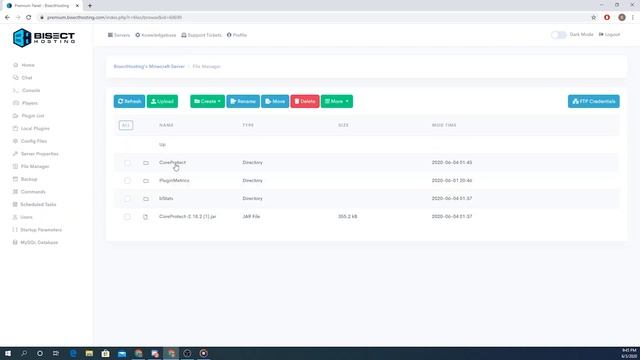Viewport: 640px width, 360px height.
Task: Open File Explorer from the taskbar
Action: [89, 353]
